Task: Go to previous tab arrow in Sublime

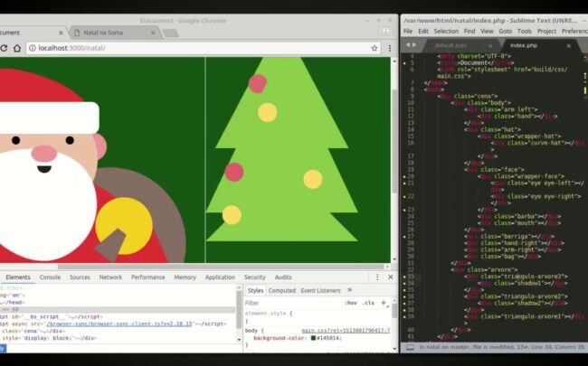Action: (x=408, y=45)
